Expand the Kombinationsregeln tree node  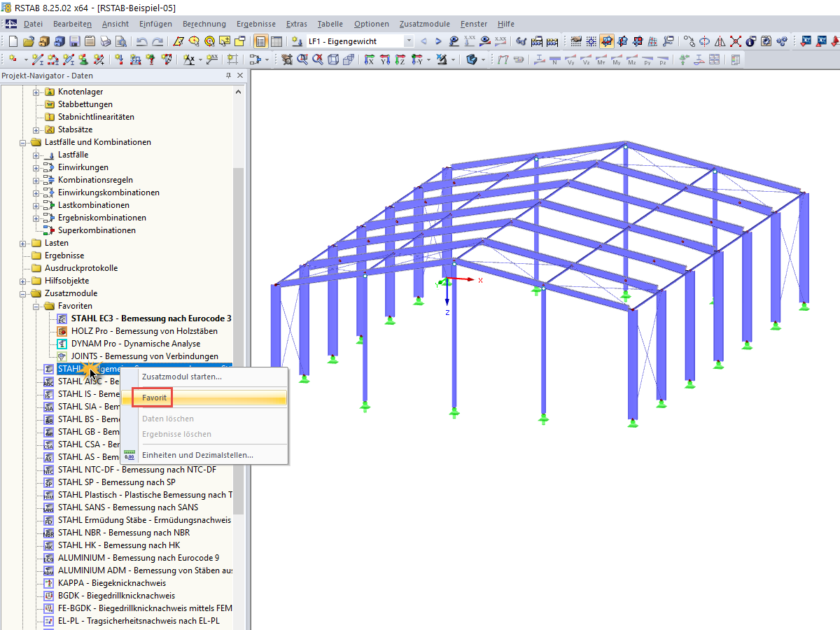pos(36,180)
